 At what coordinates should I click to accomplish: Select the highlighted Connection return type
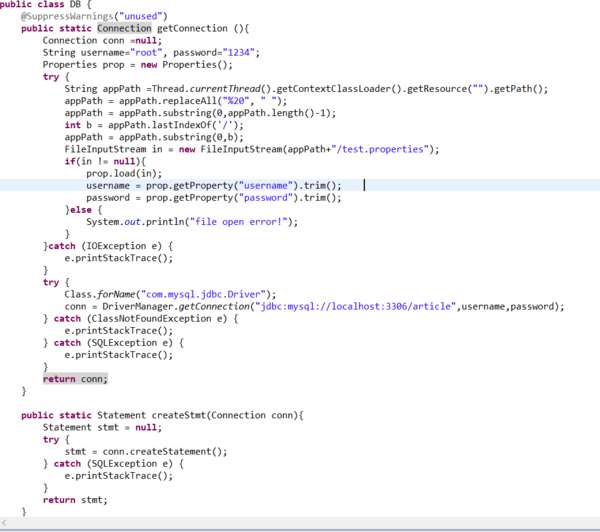pyautogui.click(x=124, y=28)
